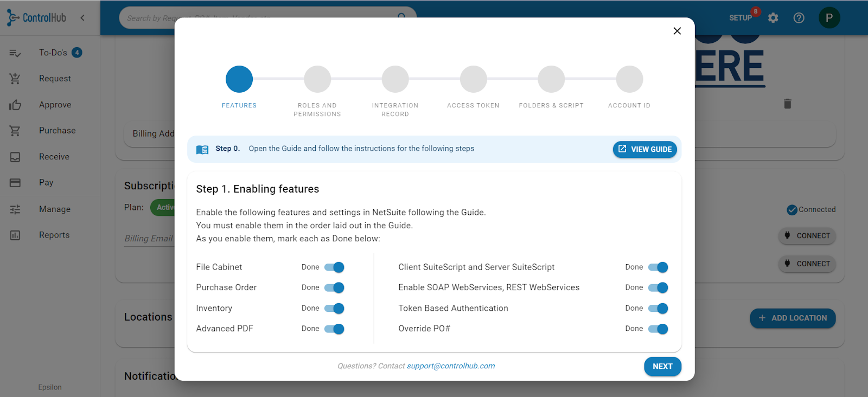Click the ControlHub logo
This screenshot has width=868, height=397.
pyautogui.click(x=36, y=18)
